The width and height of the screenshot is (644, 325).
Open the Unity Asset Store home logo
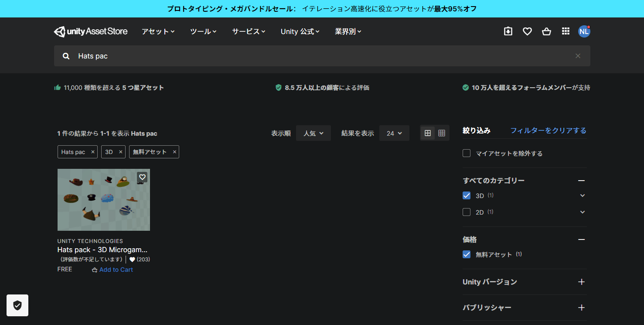click(91, 31)
